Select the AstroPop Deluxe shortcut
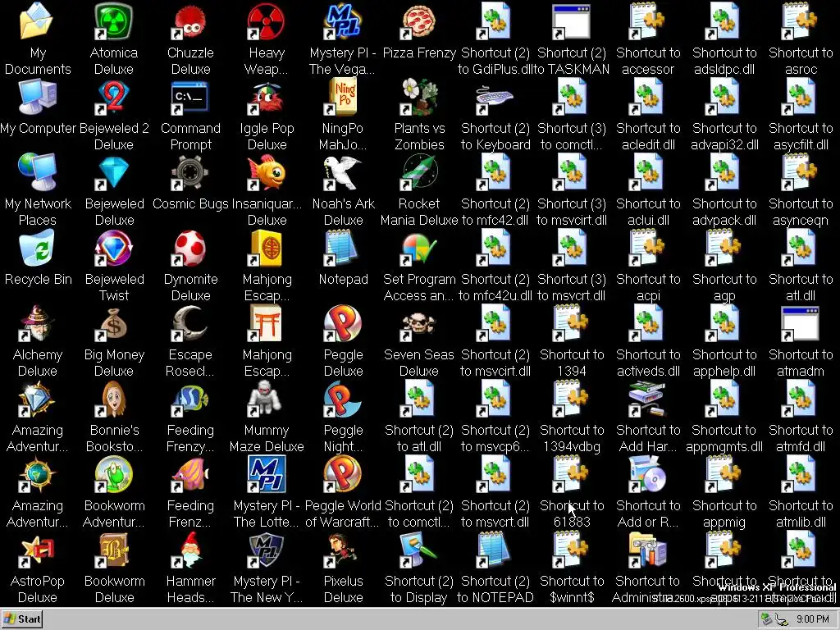Viewport: 840px width, 630px height. [38, 550]
